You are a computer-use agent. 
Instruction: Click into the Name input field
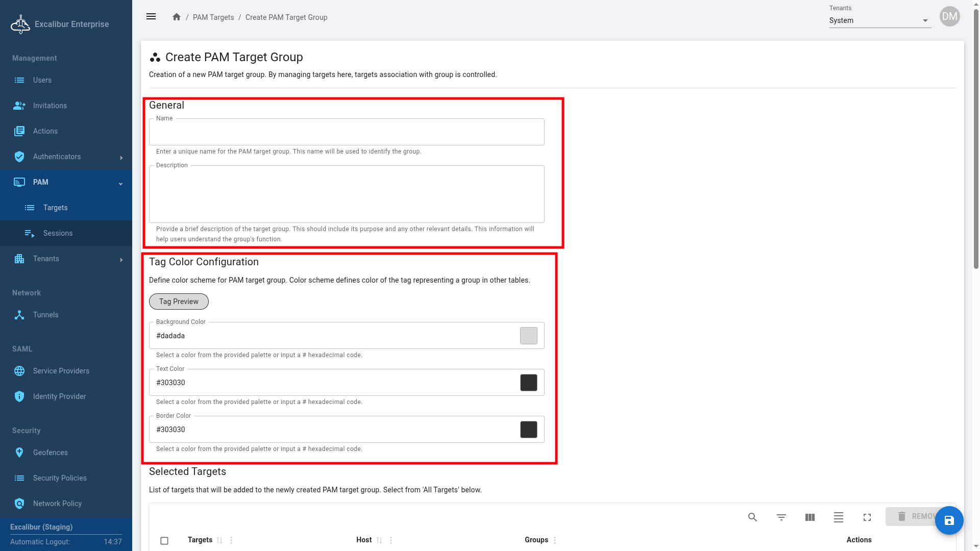pos(347,132)
